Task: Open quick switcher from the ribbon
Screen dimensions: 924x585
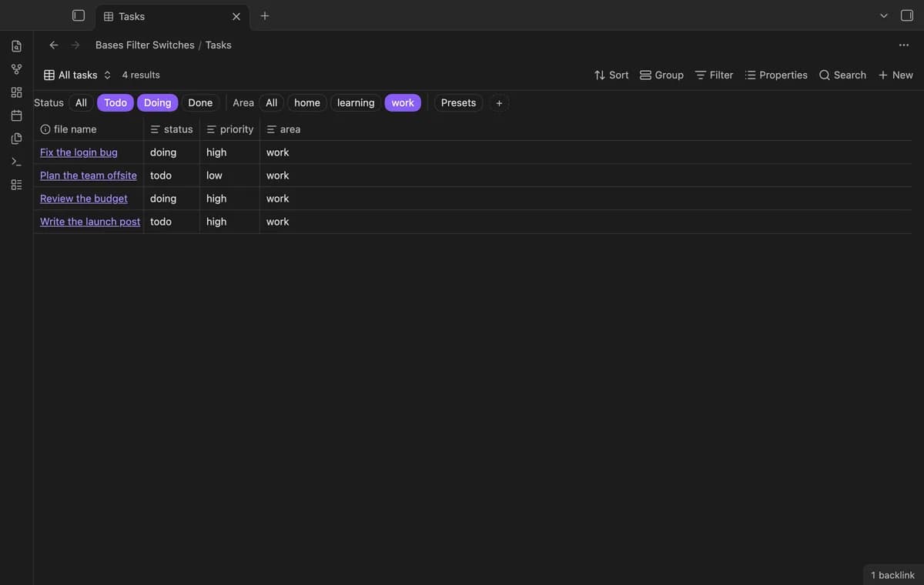Action: pyautogui.click(x=16, y=46)
